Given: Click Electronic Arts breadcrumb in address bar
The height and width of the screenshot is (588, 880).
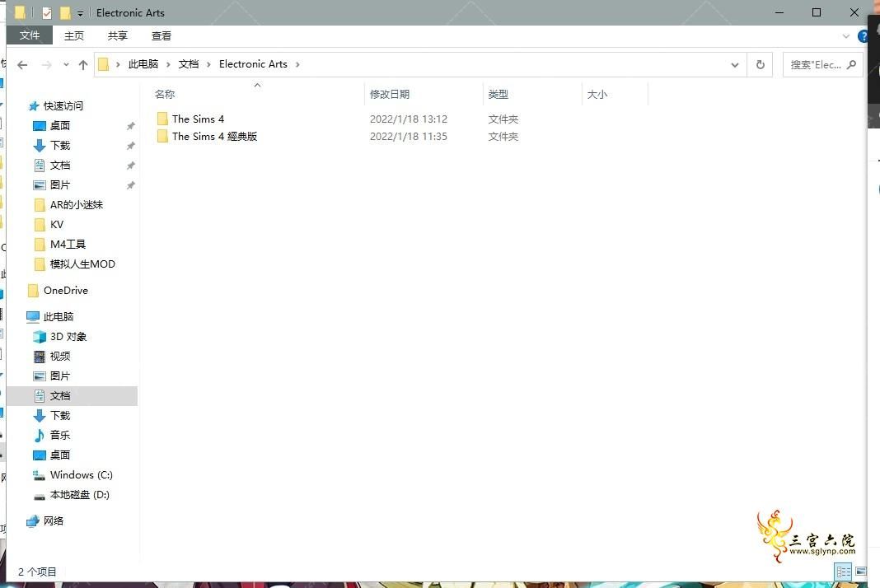Looking at the screenshot, I should click(x=253, y=64).
